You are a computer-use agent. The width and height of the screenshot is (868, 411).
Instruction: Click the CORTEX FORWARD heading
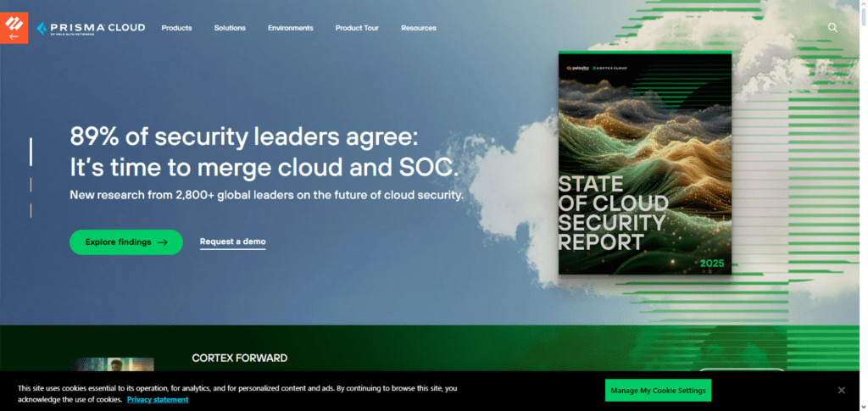pyautogui.click(x=240, y=358)
